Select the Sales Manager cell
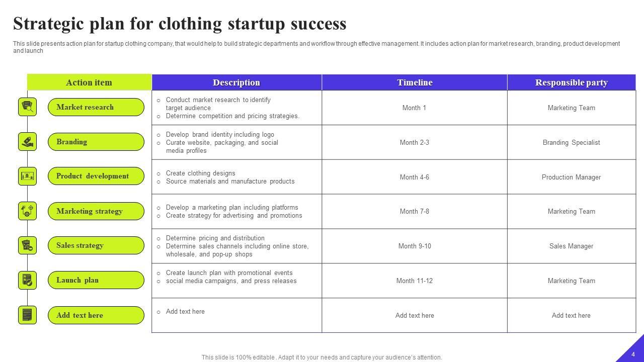This screenshot has width=644, height=362. (x=571, y=246)
